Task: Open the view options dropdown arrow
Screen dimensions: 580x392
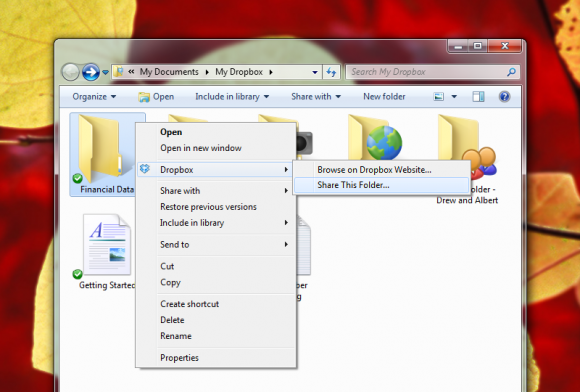Action: (x=454, y=97)
